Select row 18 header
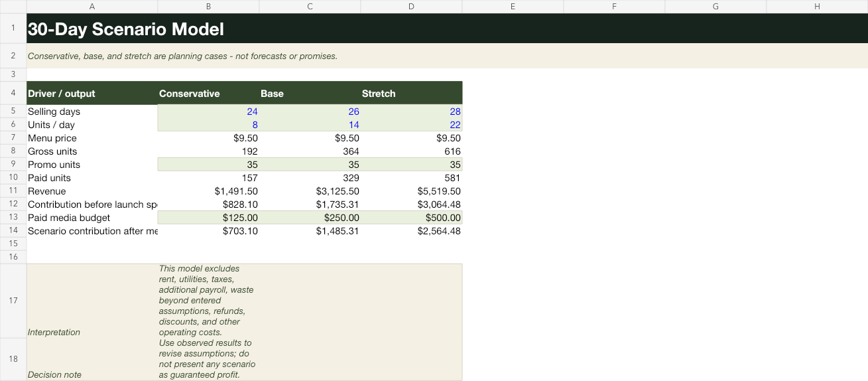This screenshot has width=868, height=381. coord(13,359)
